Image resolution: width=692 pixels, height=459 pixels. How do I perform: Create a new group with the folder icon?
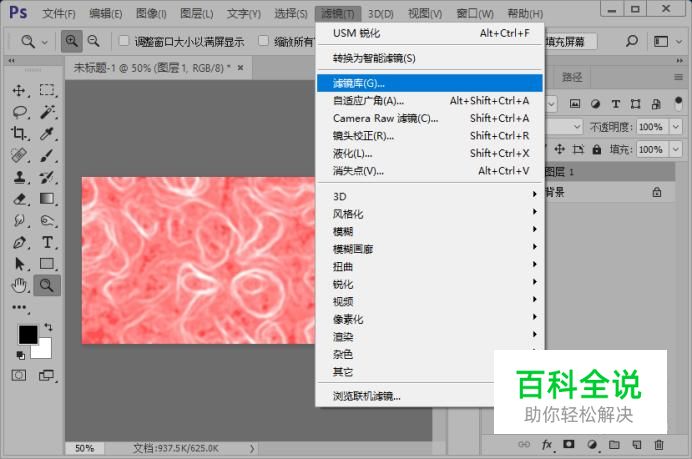coord(614,444)
